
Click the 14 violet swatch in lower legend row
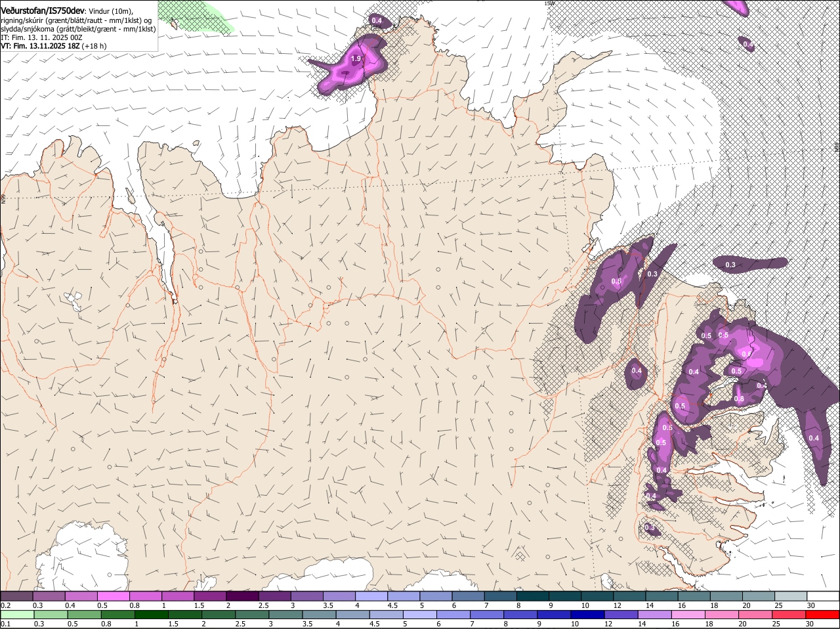[x=655, y=615]
